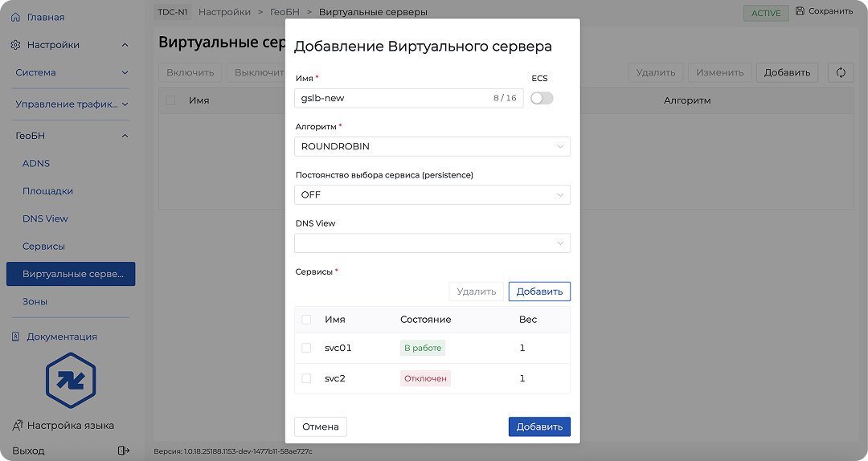Click the logout icon next to Выход
Image resolution: width=868 pixels, height=461 pixels.
point(123,451)
